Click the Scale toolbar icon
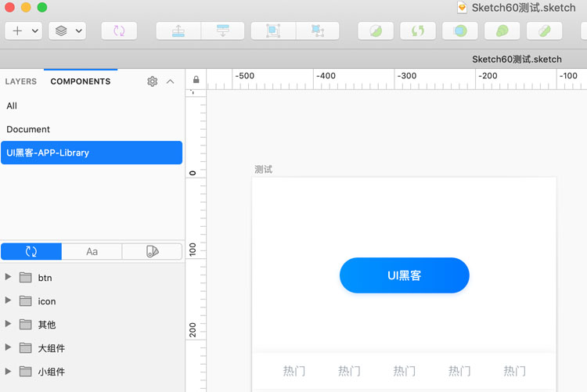587x392 pixels. tap(502, 31)
